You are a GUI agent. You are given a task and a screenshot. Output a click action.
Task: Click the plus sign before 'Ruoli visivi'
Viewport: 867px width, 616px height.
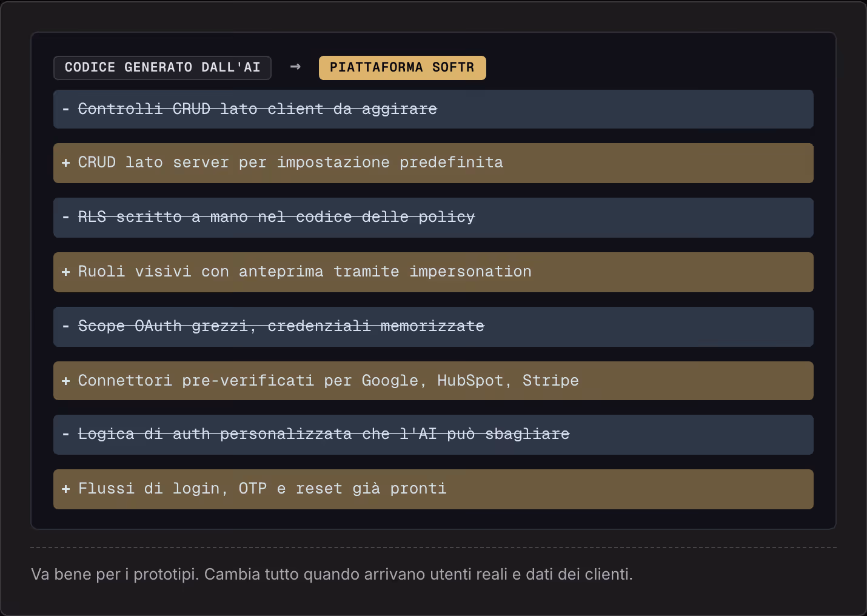pyautogui.click(x=65, y=272)
